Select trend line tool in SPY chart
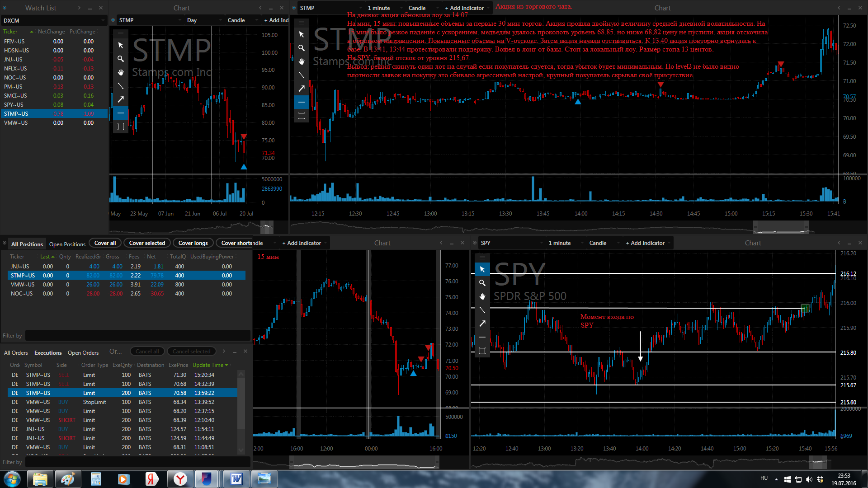Screen dimensions: 868x488 [482, 310]
